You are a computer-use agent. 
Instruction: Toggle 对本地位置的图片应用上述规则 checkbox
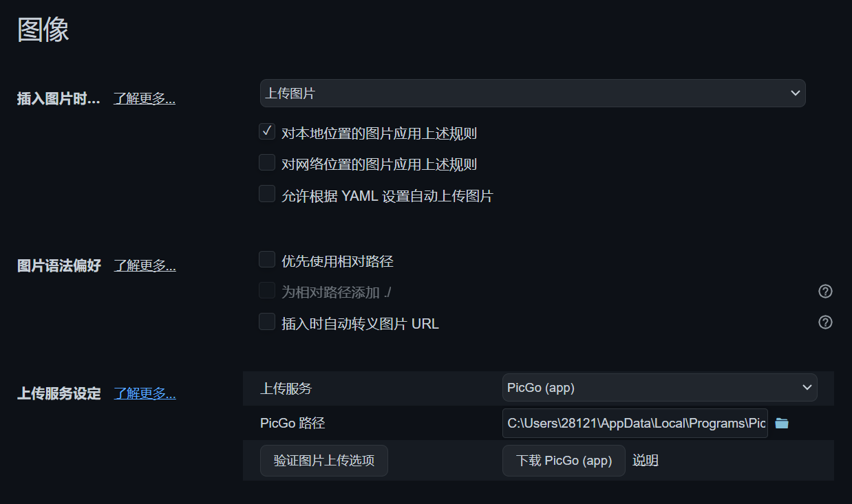(x=267, y=131)
